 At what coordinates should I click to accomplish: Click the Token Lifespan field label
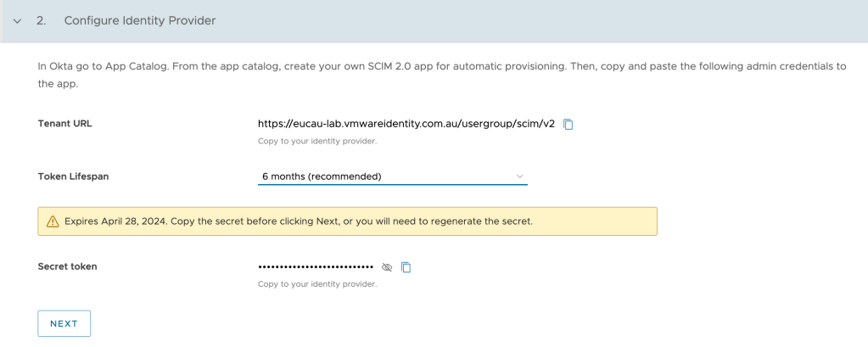[74, 176]
